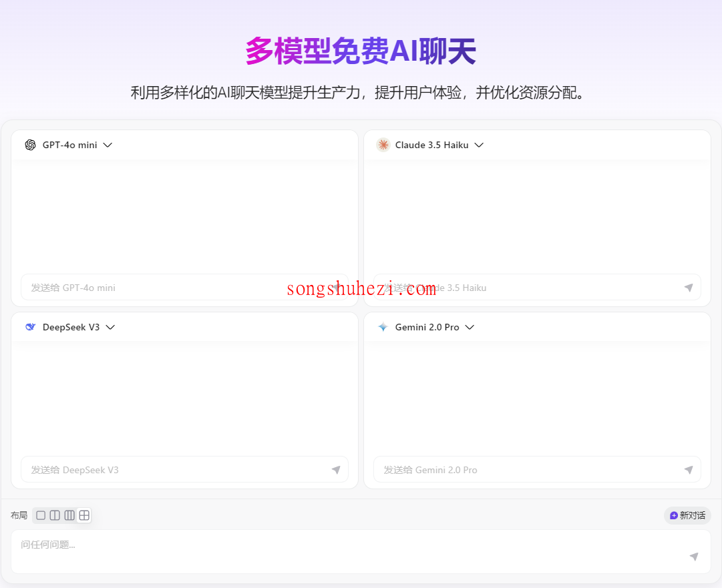Open the GPT-4o mini model dropdown
Image resolution: width=722 pixels, height=588 pixels.
tap(108, 145)
